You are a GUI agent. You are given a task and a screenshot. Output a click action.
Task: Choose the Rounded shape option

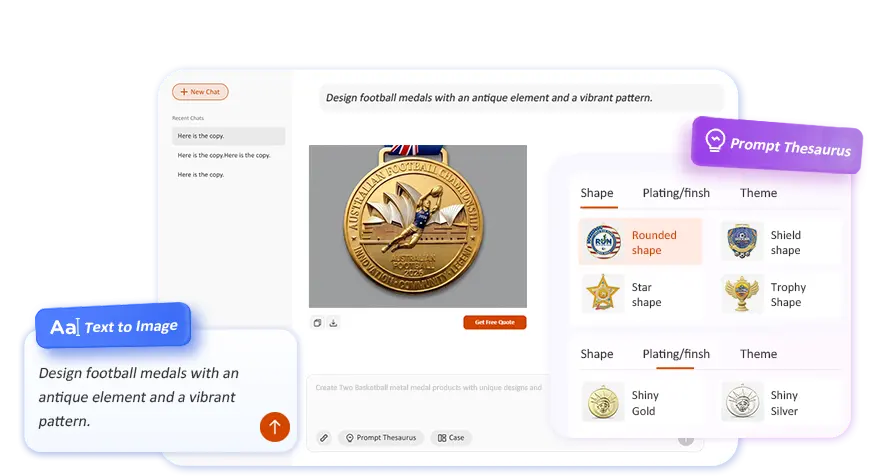click(640, 242)
